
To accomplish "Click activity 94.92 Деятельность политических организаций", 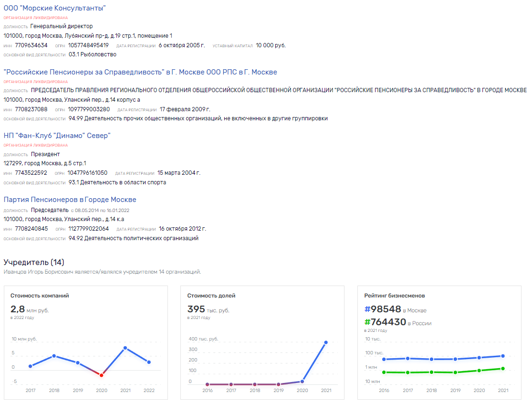I will [x=134, y=238].
